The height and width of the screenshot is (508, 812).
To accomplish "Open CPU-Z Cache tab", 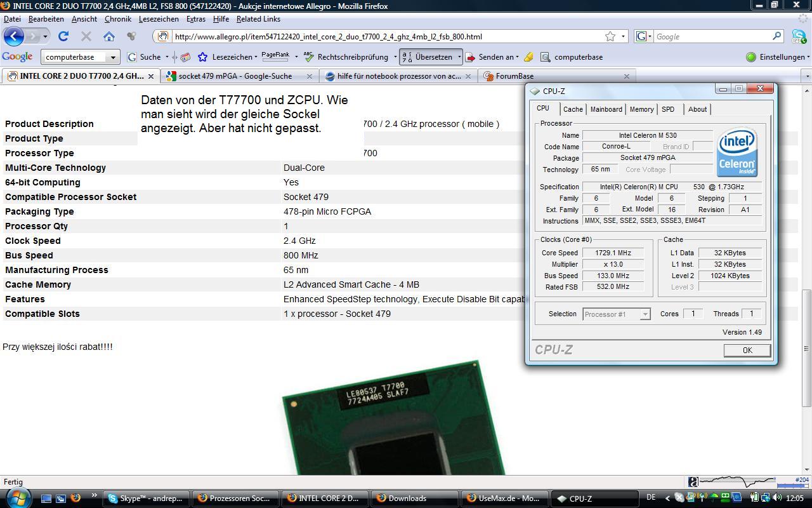I will click(573, 109).
